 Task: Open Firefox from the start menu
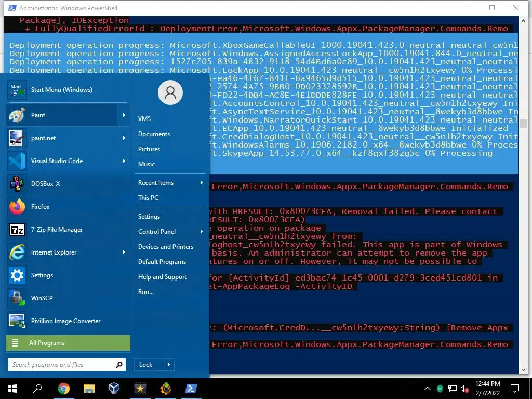coord(68,207)
